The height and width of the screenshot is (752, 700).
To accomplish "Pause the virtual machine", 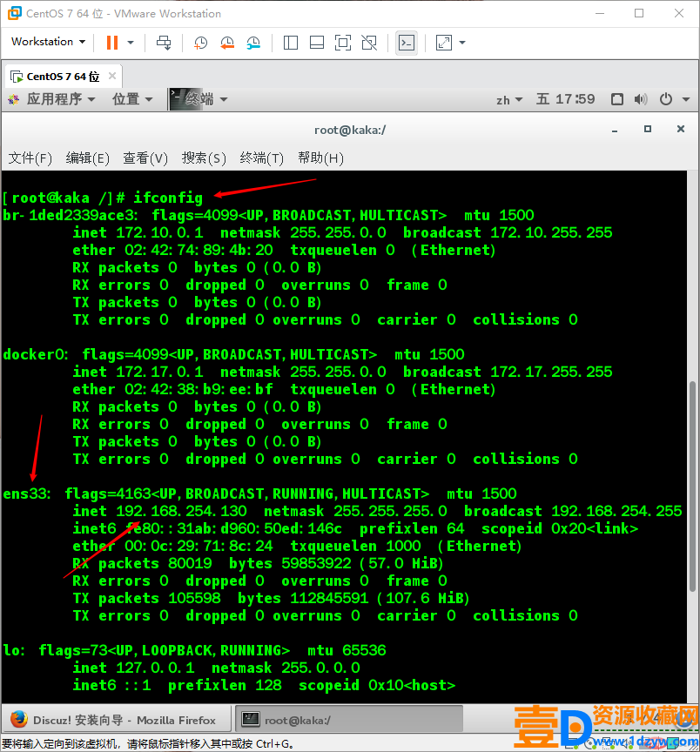I will click(x=112, y=43).
